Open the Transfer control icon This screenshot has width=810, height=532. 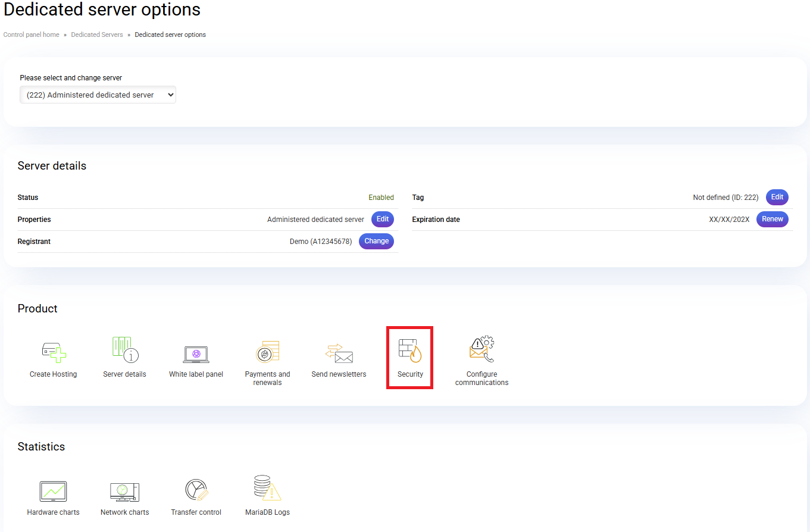click(x=196, y=490)
